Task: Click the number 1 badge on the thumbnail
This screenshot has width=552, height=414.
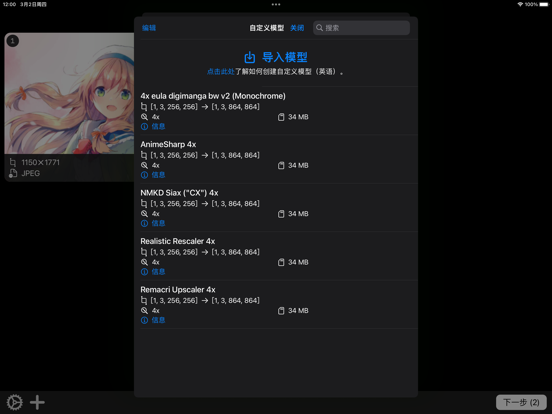Action: coord(13,41)
